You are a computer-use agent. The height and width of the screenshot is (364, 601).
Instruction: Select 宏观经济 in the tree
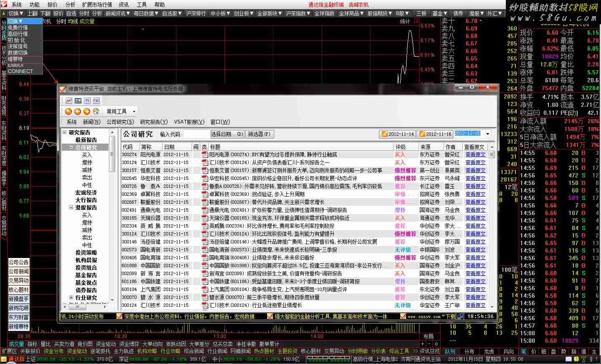click(x=86, y=192)
